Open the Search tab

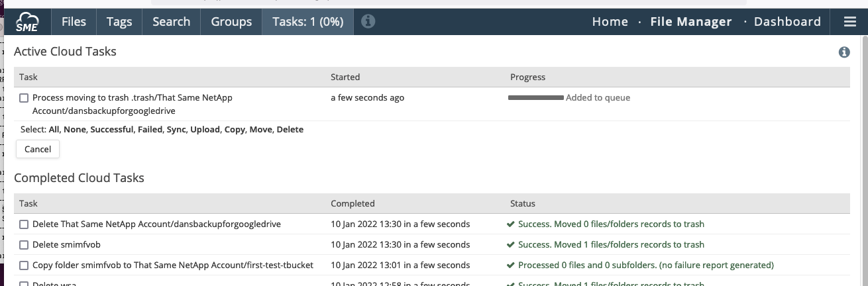point(171,22)
